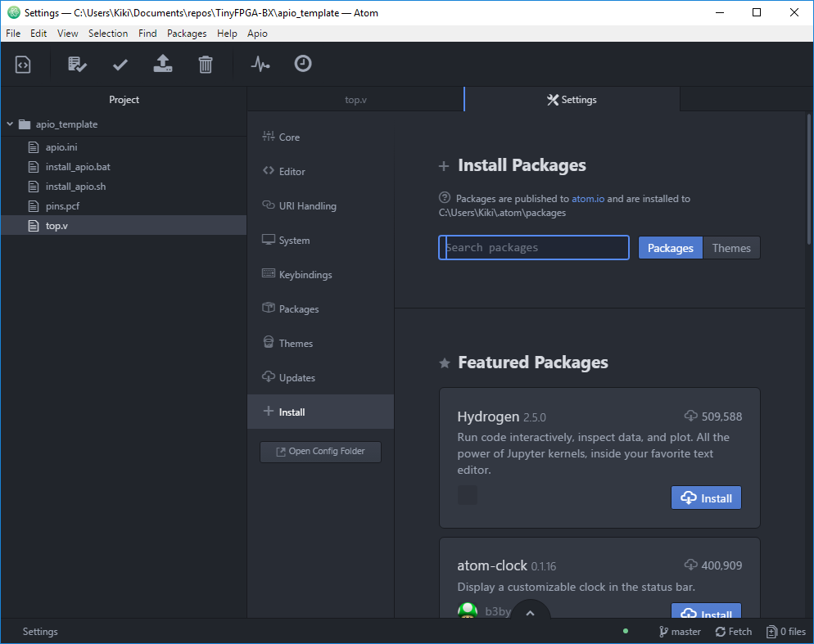Click the Apio simulate waveform icon
This screenshot has height=644, width=814.
click(260, 64)
